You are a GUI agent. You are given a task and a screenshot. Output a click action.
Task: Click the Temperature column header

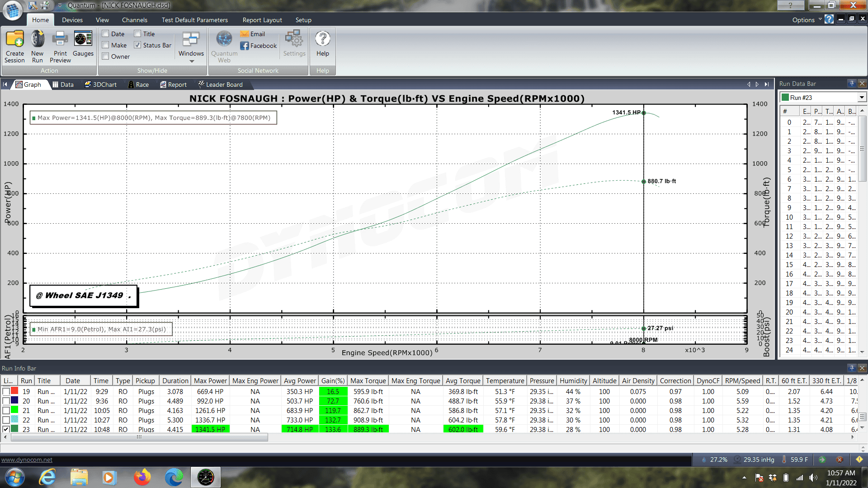[505, 381]
